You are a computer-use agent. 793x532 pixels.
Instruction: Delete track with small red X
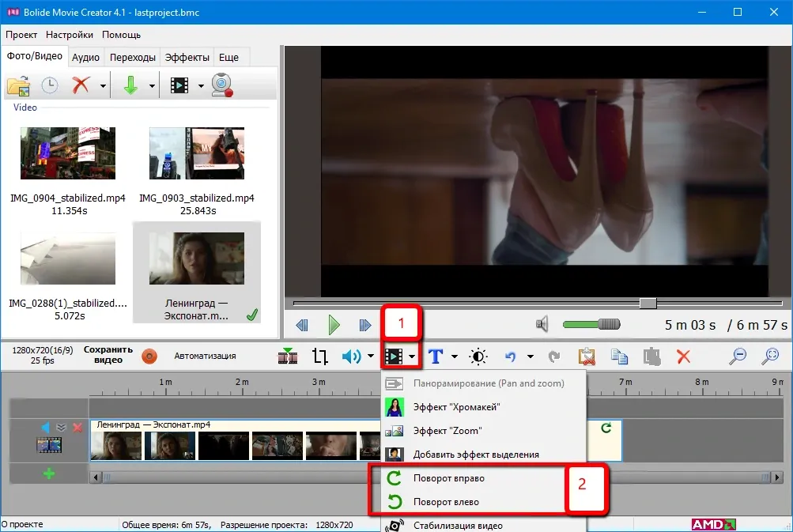(x=77, y=428)
